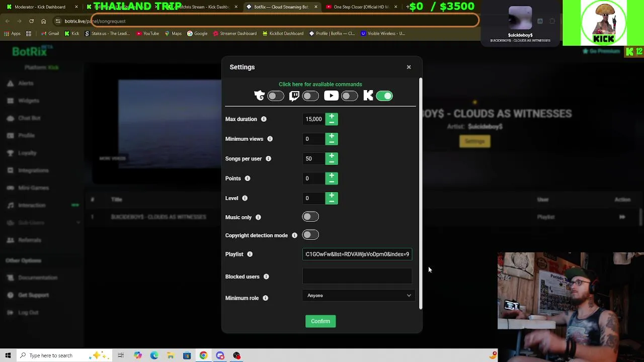Go to browser home page
The height and width of the screenshot is (362, 644).
[x=43, y=21]
